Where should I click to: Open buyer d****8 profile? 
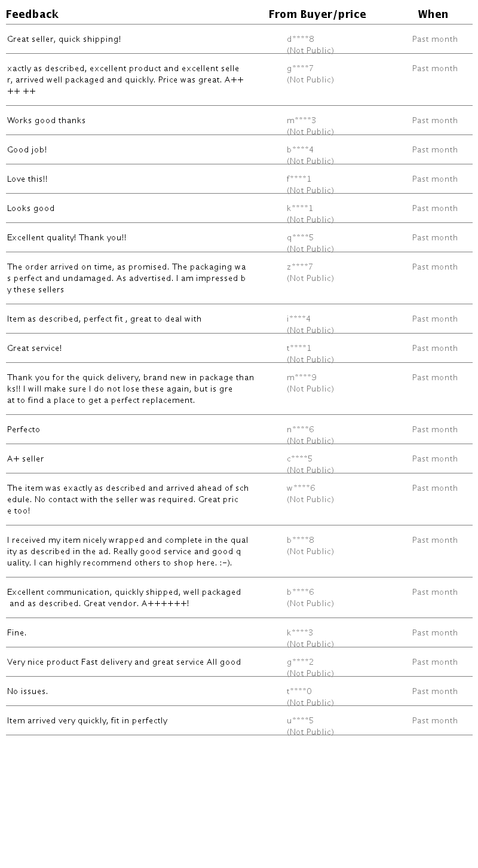300,39
